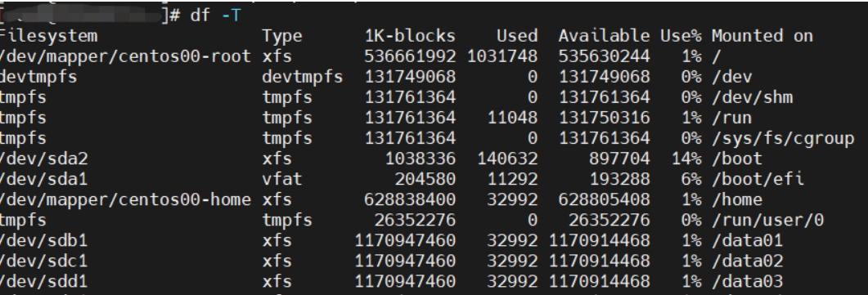
Task: Select the /dev/sdd1 device entry
Action: (43, 281)
